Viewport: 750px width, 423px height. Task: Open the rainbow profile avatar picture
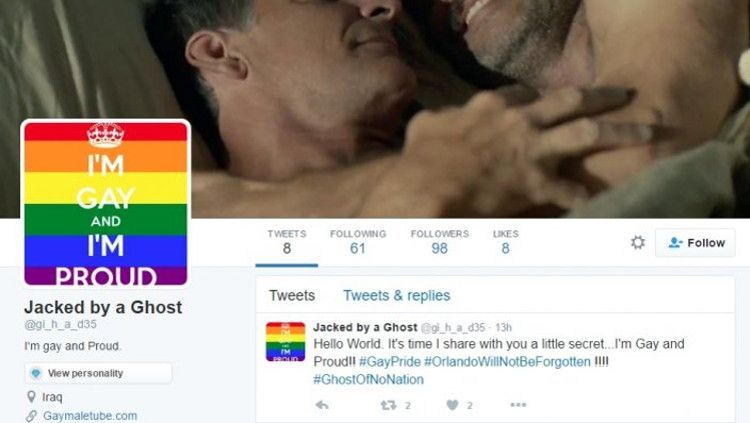tap(106, 203)
